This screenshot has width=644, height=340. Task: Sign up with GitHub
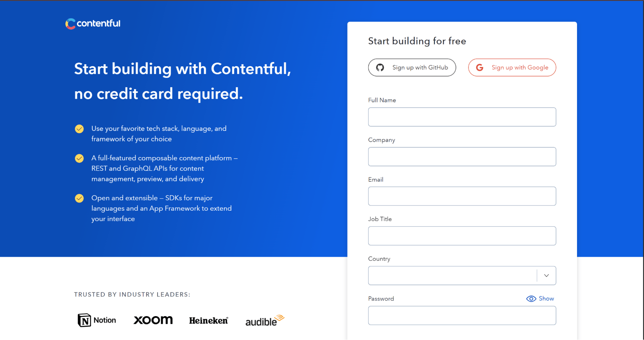coord(412,67)
